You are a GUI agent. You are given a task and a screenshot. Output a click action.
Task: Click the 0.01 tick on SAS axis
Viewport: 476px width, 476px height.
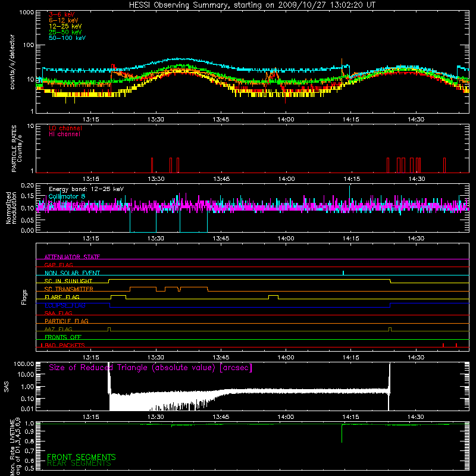point(27,409)
